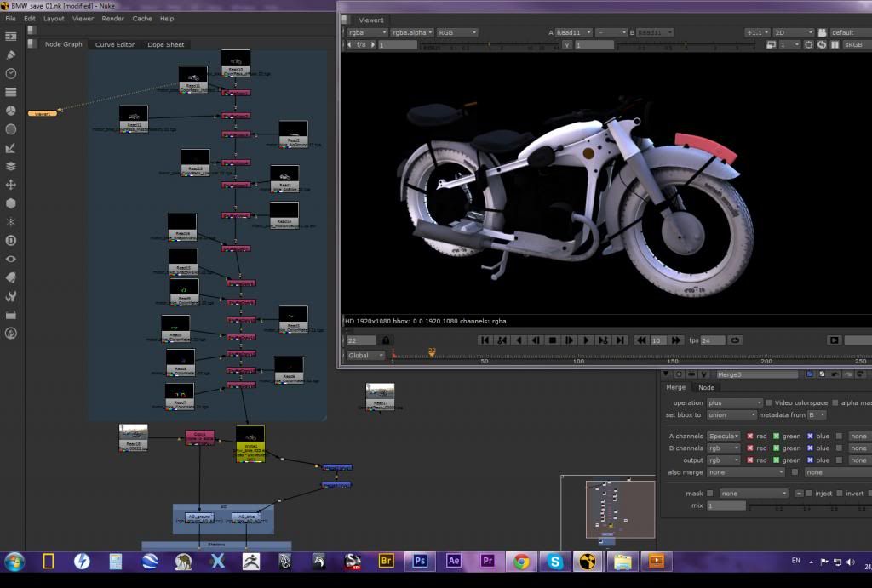Enable the mask checkbox
Image resolution: width=872 pixels, height=588 pixels.
pos(709,493)
